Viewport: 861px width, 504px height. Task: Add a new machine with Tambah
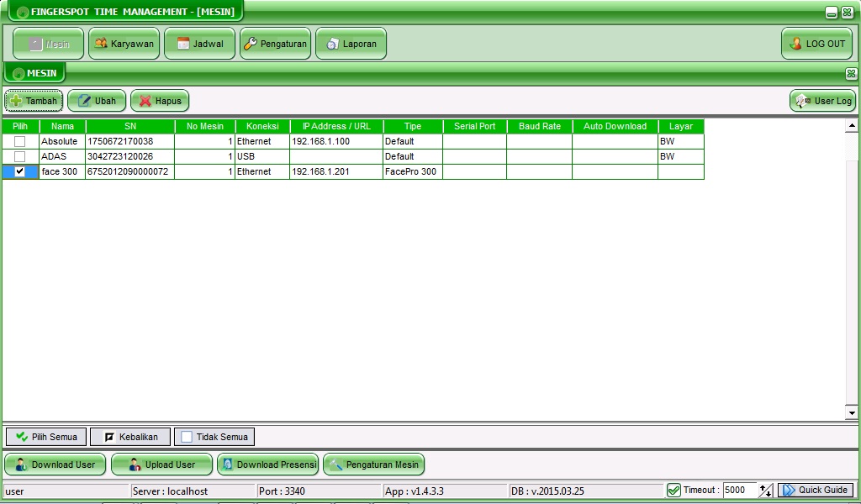click(x=34, y=101)
